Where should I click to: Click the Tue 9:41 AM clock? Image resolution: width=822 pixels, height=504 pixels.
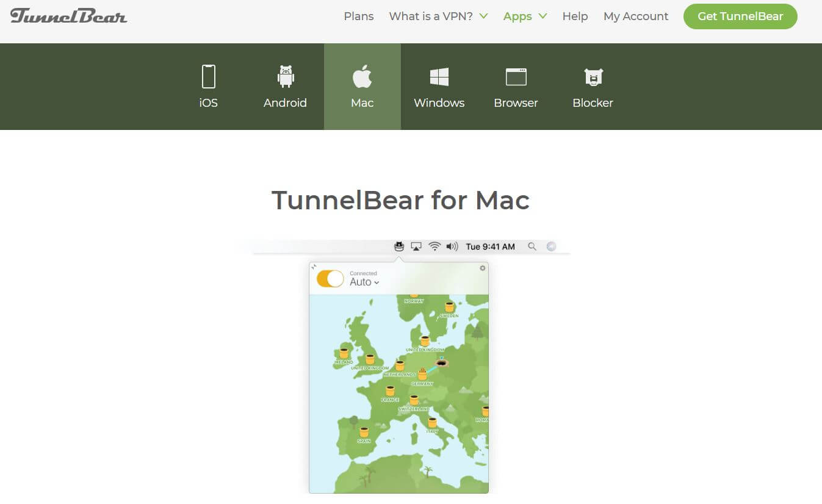(x=490, y=247)
